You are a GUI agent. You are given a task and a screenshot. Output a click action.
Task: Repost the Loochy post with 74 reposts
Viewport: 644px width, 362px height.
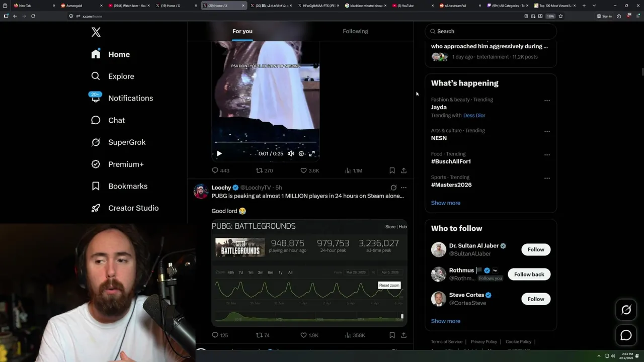click(x=263, y=335)
